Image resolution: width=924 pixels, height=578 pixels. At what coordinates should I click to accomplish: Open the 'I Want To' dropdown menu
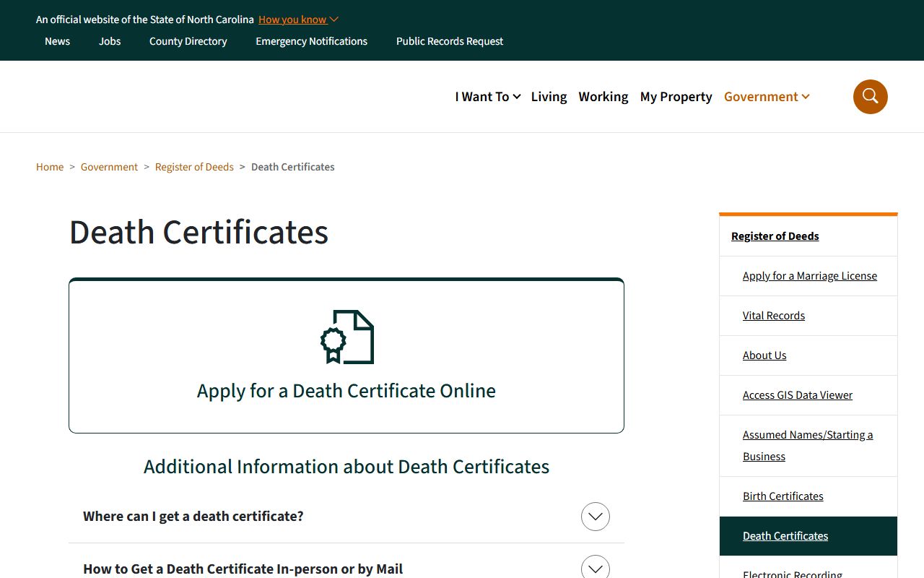pyautogui.click(x=488, y=97)
